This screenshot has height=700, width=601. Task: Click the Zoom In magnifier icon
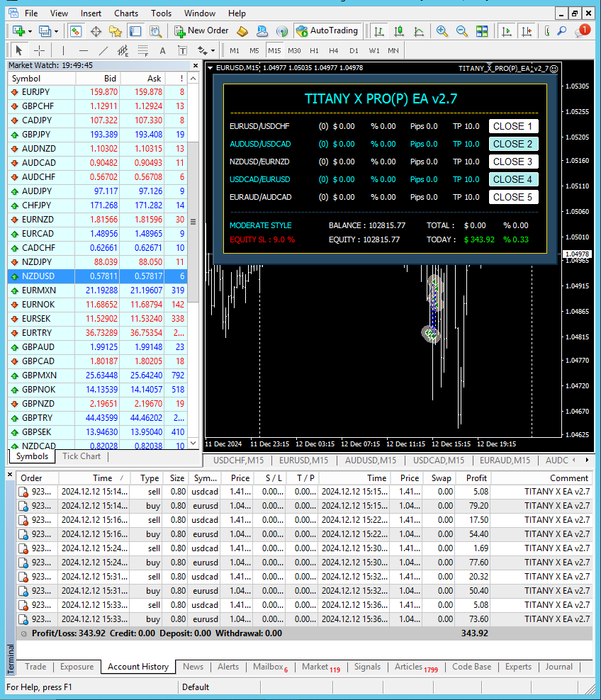point(442,31)
